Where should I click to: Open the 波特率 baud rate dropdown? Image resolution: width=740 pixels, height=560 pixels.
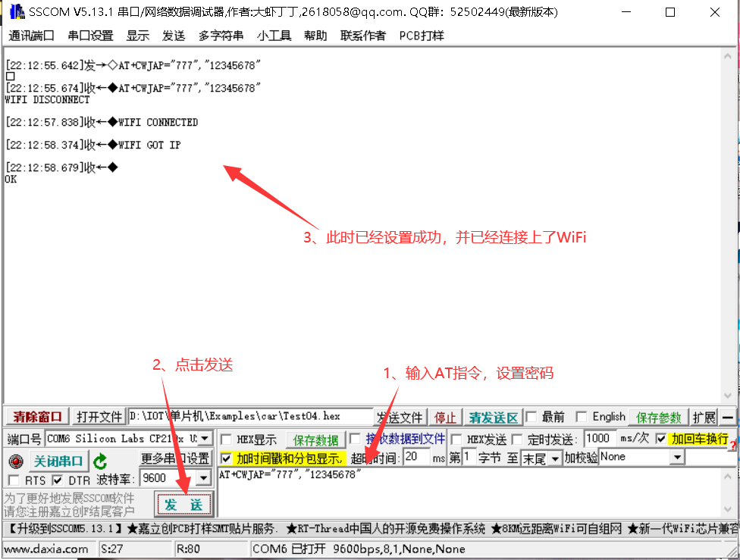(201, 477)
